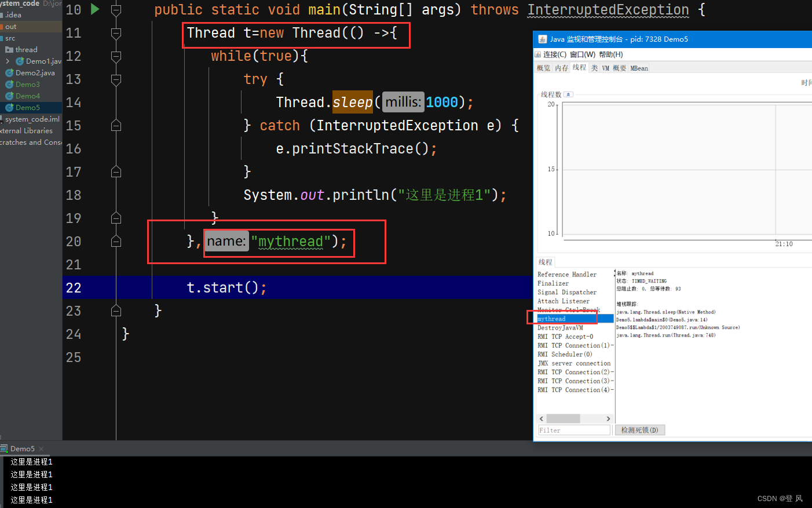Collapse the 线程数 chart with its double-arrow button
The width and height of the screenshot is (812, 508).
[x=568, y=94]
